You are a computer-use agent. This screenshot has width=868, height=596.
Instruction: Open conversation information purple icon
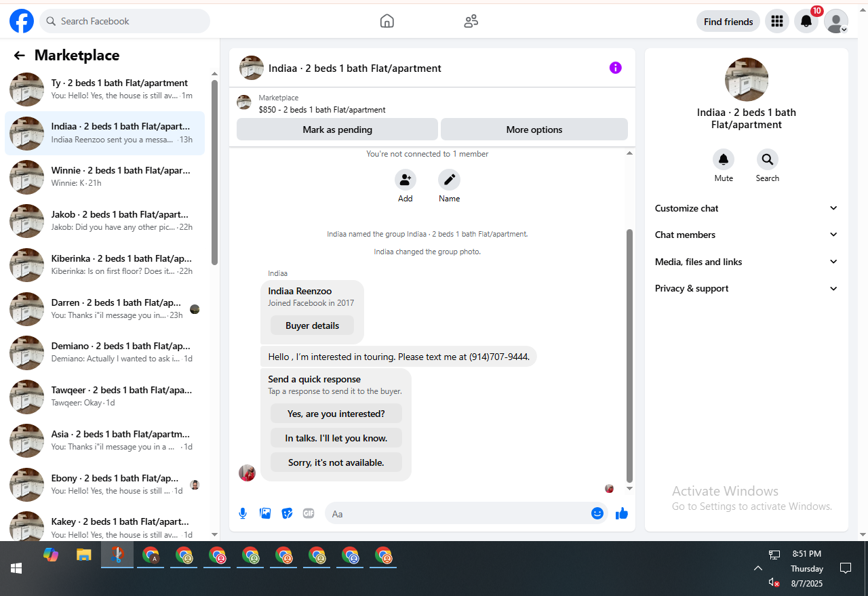click(615, 68)
